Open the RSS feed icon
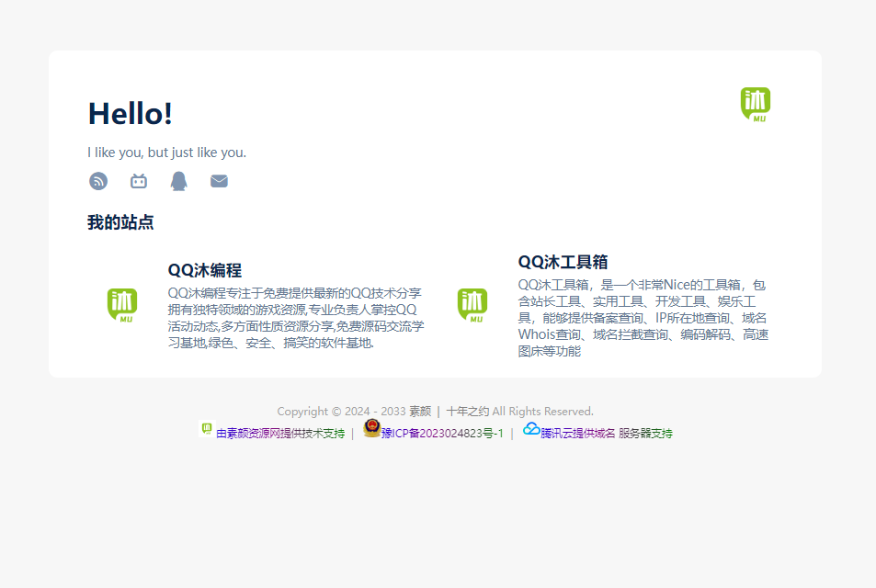Screen dimensions: 876x588 coord(98,181)
